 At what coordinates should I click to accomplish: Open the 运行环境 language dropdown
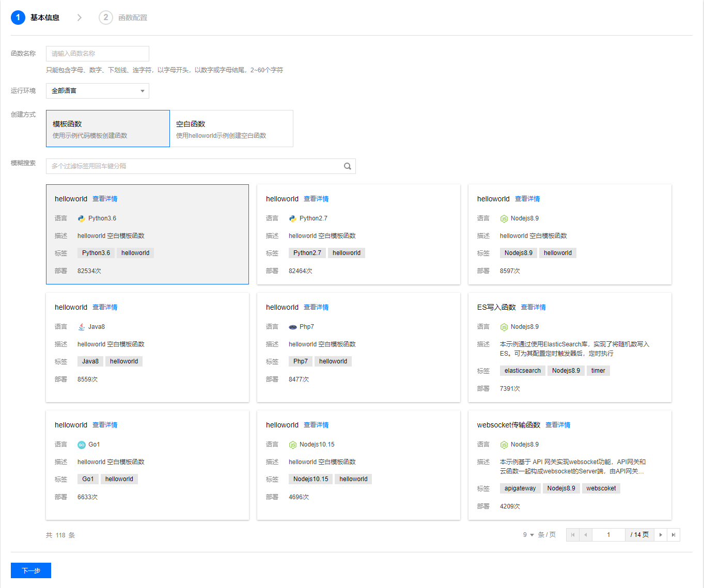coord(98,91)
